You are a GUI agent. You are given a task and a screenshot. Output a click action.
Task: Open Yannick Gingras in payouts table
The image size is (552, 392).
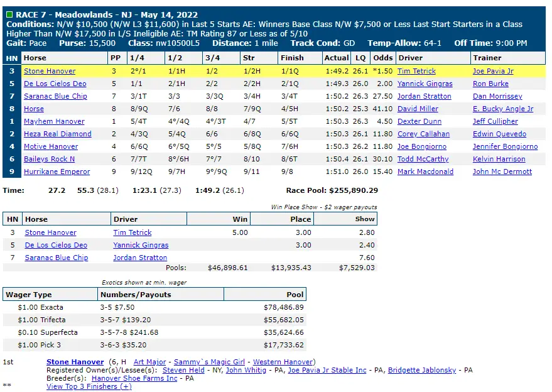tap(141, 245)
